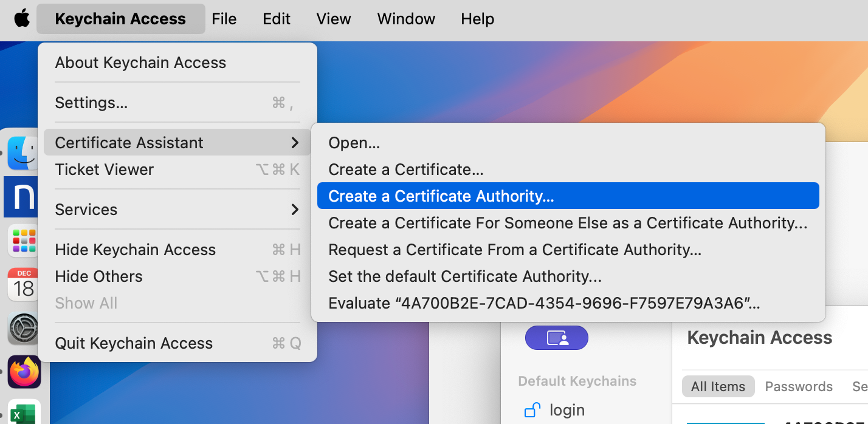Switch to the Passwords tab
868x424 pixels.
(x=798, y=386)
